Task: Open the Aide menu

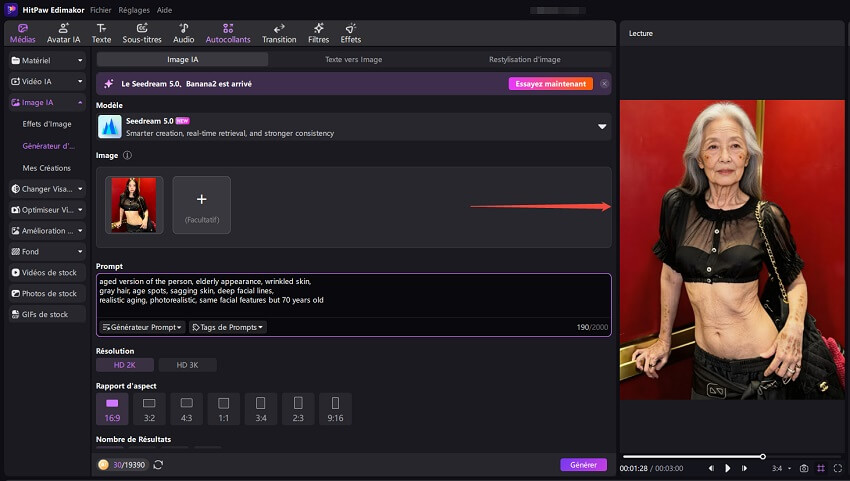Action: pyautogui.click(x=164, y=10)
